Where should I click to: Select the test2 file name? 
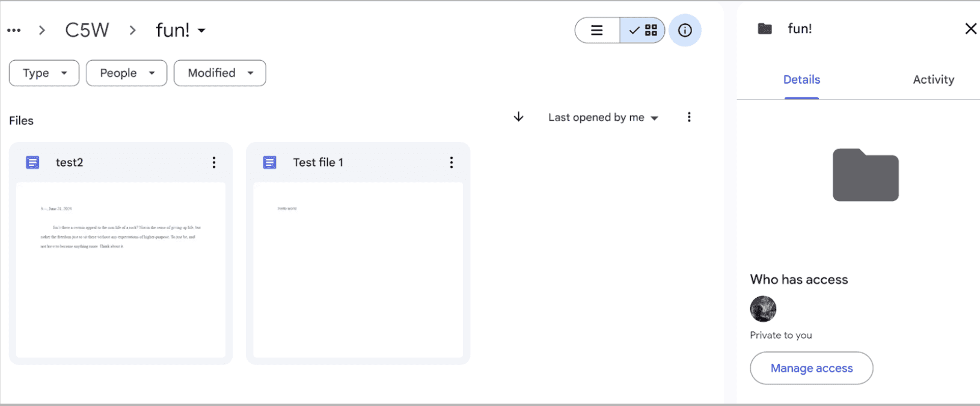click(x=70, y=162)
